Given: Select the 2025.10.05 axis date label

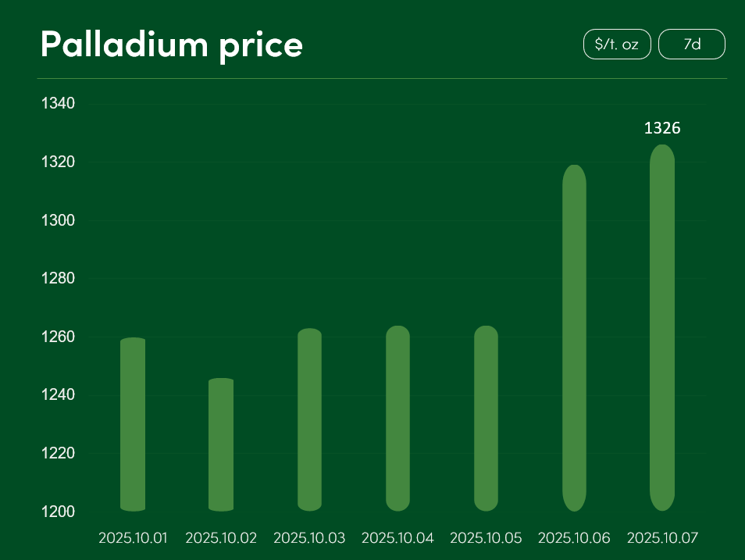Looking at the screenshot, I should pyautogui.click(x=486, y=538).
